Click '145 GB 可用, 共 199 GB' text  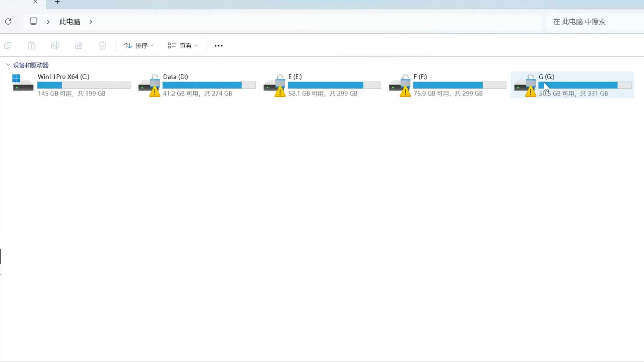tap(72, 94)
